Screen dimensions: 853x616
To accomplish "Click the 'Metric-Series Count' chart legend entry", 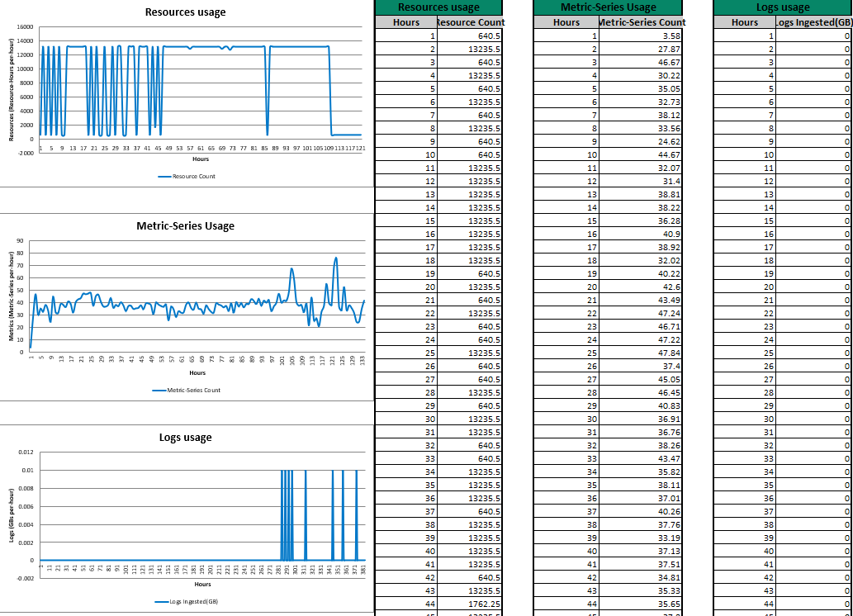I will coord(187,391).
